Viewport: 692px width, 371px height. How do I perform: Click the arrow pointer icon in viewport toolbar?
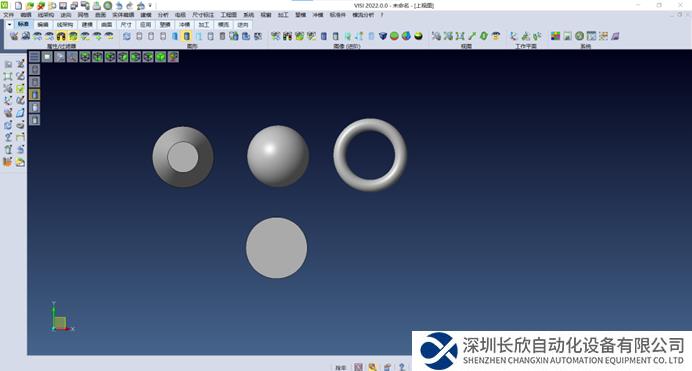click(60, 57)
